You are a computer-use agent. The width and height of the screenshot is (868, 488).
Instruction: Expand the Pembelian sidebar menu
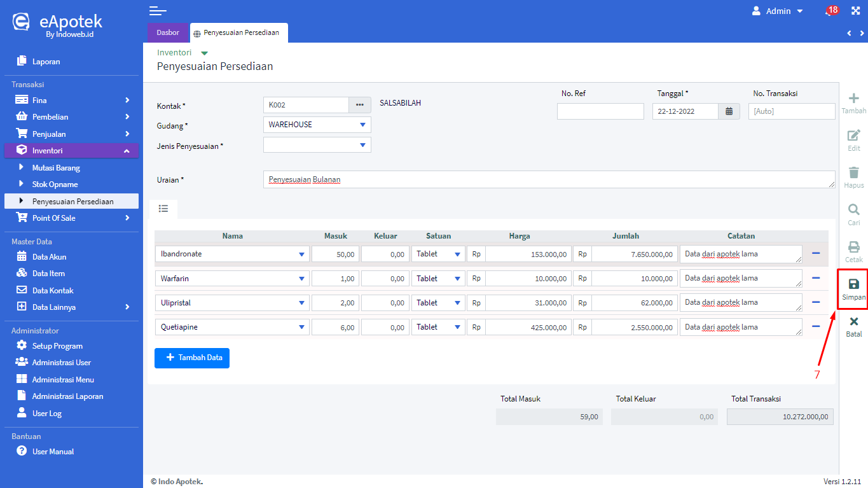click(x=71, y=117)
